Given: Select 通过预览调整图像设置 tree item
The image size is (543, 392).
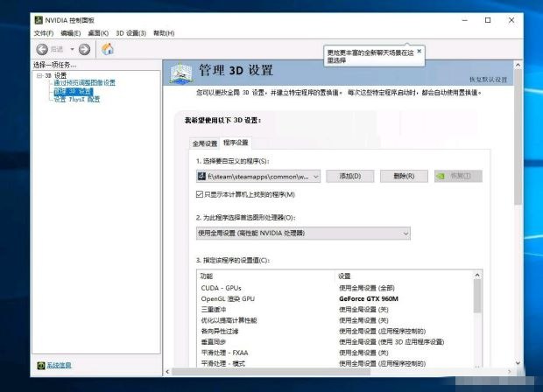Looking at the screenshot, I should coord(84,83).
